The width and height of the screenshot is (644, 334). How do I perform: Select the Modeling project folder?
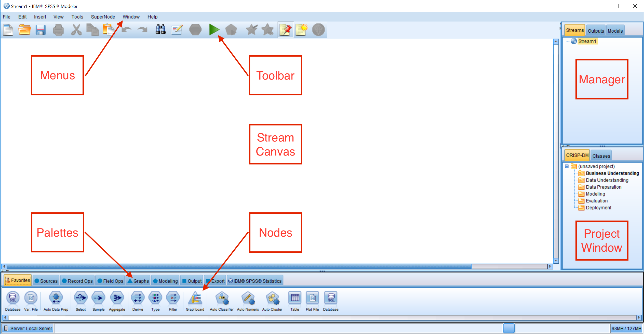(x=595, y=194)
